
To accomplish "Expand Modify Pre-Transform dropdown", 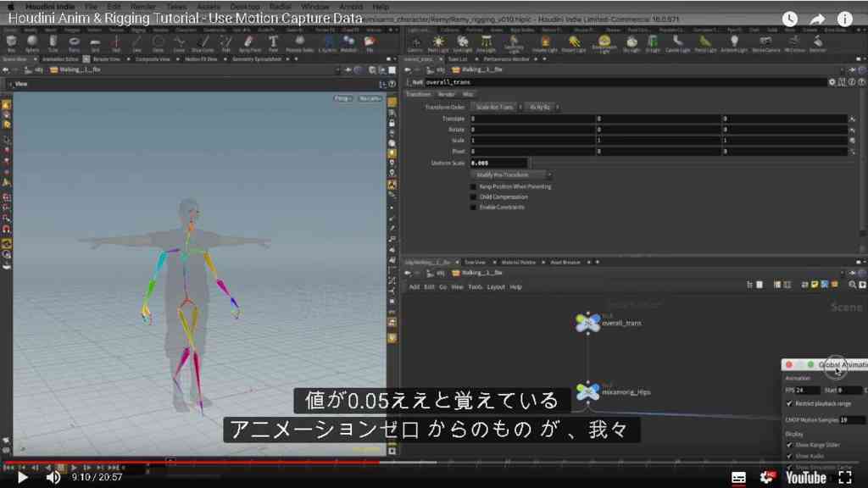I will point(509,175).
